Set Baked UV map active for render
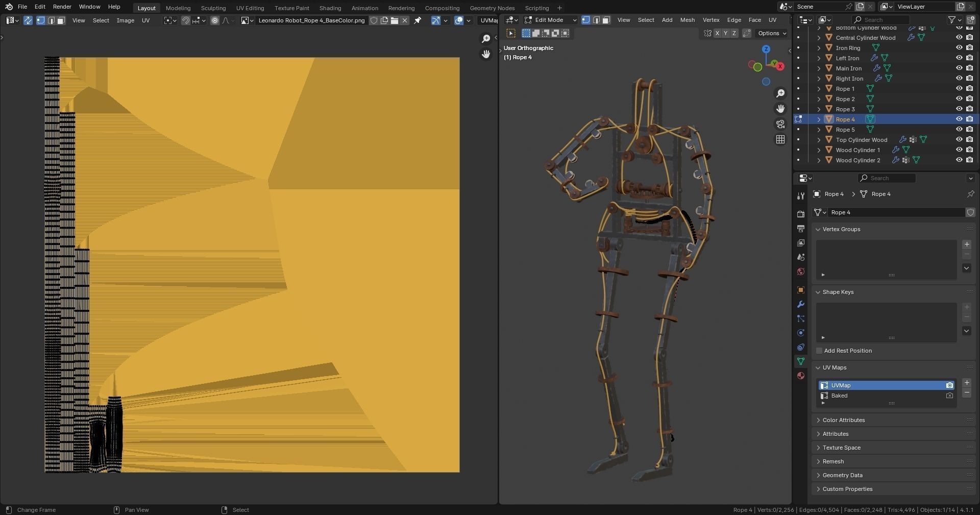The image size is (980, 515). pyautogui.click(x=949, y=396)
